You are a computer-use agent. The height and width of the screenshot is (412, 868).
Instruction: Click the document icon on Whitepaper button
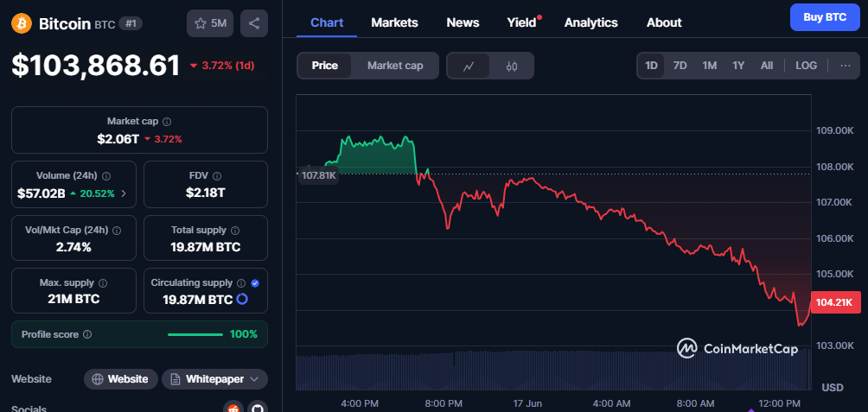[176, 379]
